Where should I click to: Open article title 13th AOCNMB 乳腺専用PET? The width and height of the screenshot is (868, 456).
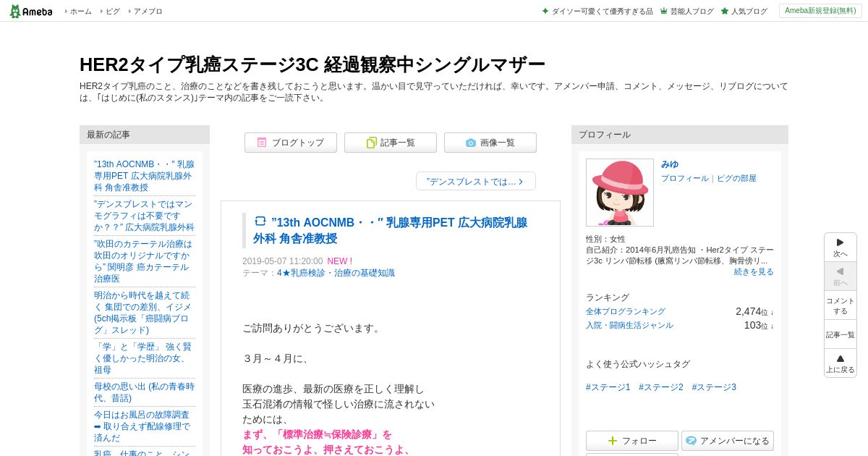391,230
